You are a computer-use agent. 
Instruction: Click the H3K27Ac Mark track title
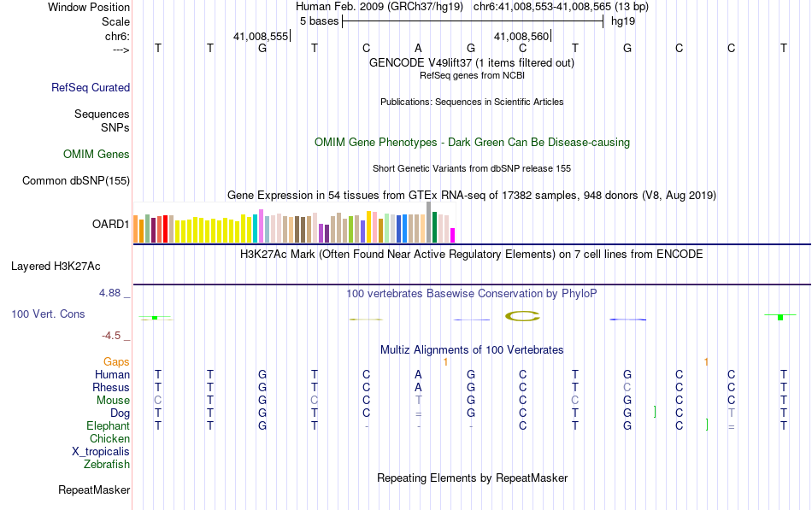pos(472,255)
